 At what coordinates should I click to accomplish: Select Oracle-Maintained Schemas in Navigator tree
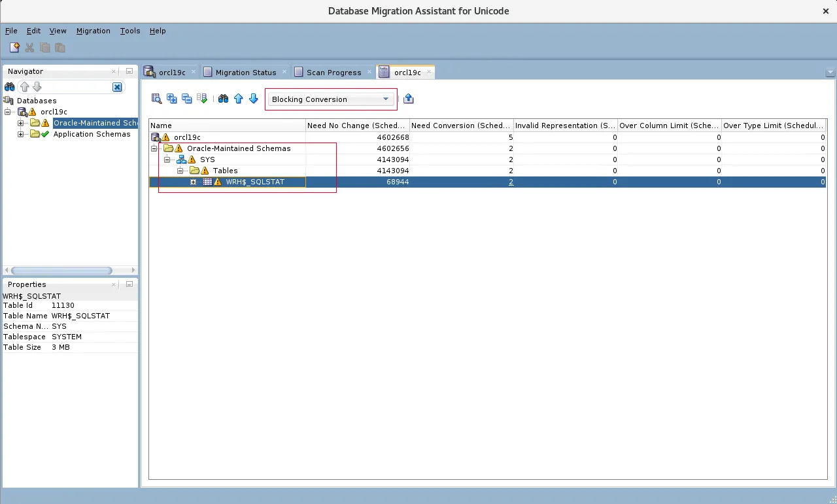[95, 123]
